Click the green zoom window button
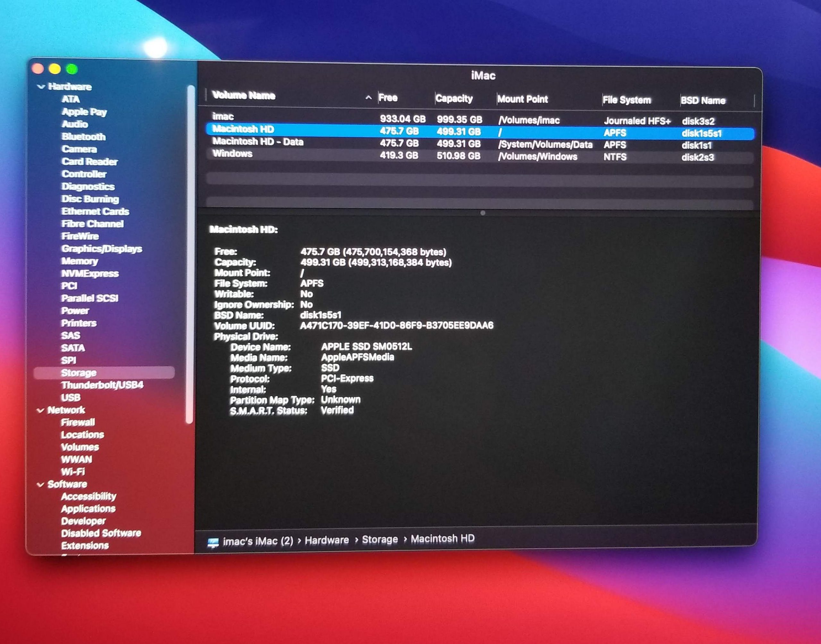 point(72,69)
